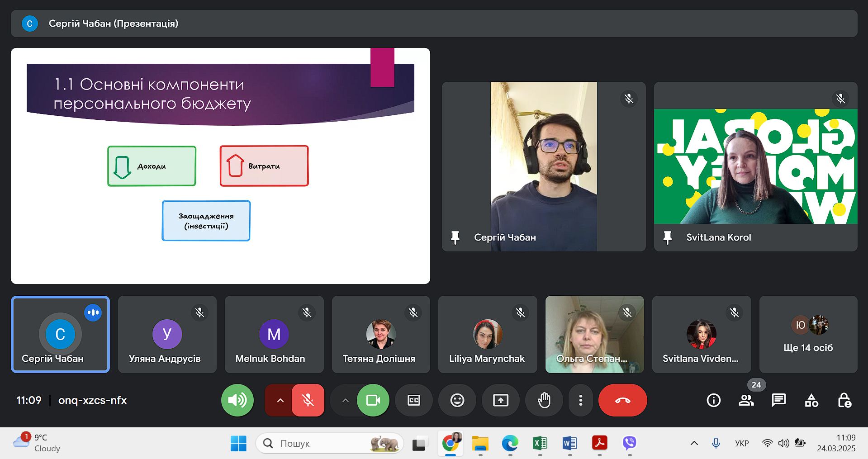
Task: Click the send a reaction emoji icon
Action: (x=457, y=400)
